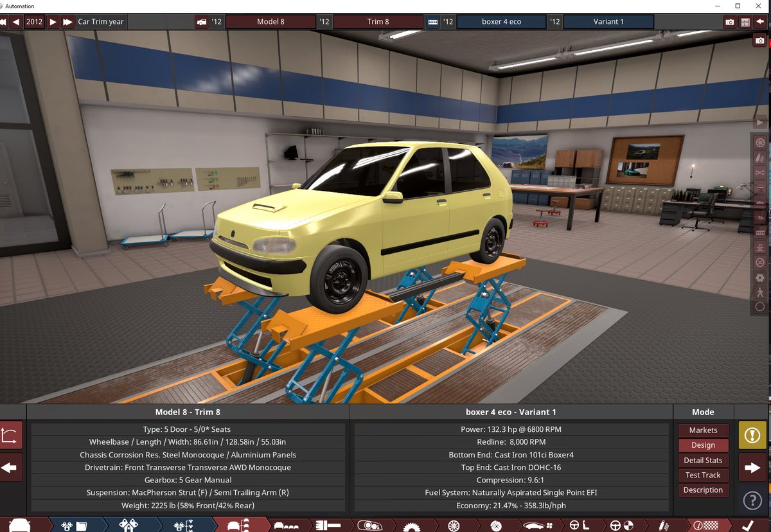This screenshot has height=532, width=771.
Task: Open the brake disc tab icon
Action: tap(495, 526)
